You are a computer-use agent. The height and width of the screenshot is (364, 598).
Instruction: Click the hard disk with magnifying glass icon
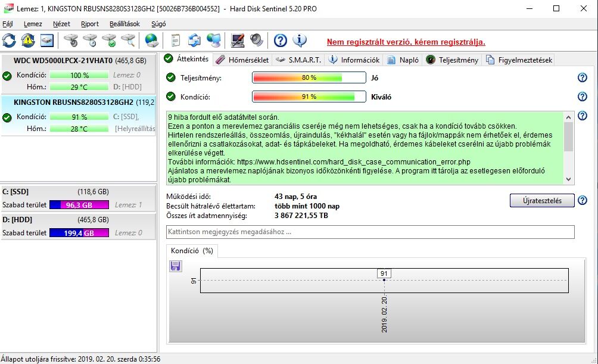129,41
